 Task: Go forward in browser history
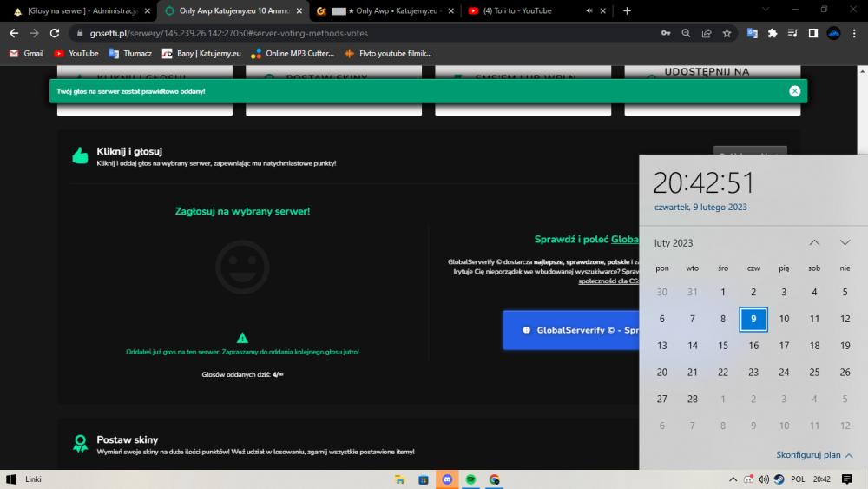pyautogui.click(x=35, y=33)
